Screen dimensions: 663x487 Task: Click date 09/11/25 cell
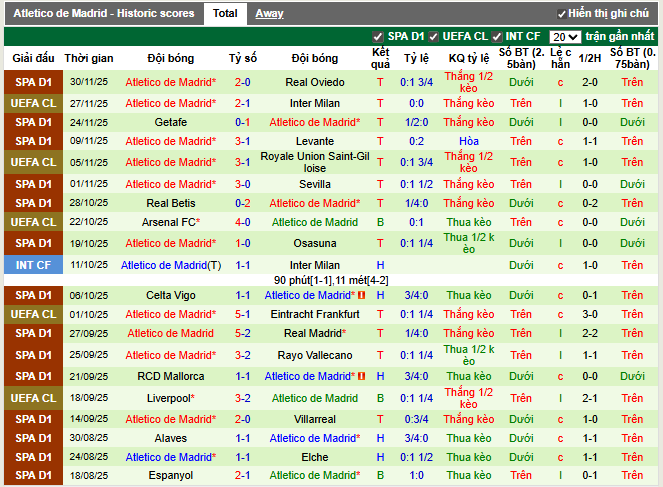coord(89,141)
